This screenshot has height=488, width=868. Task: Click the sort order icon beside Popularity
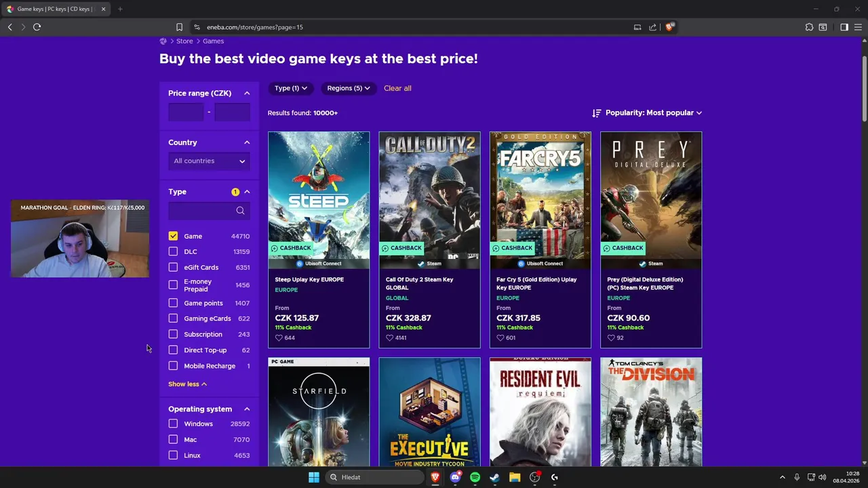pyautogui.click(x=597, y=113)
